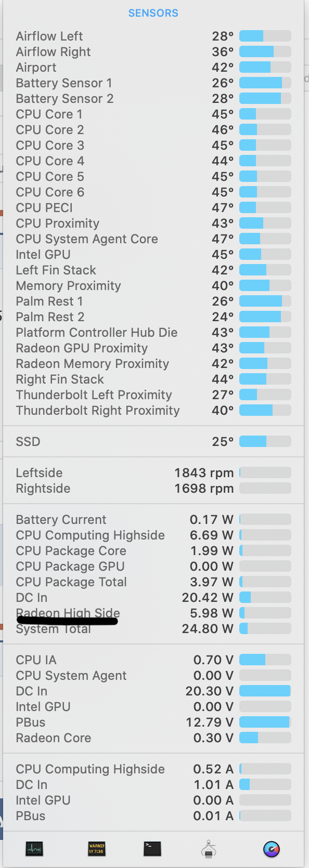Click the Rightside fan rpm entry
The height and width of the screenshot is (868, 309).
pyautogui.click(x=153, y=489)
